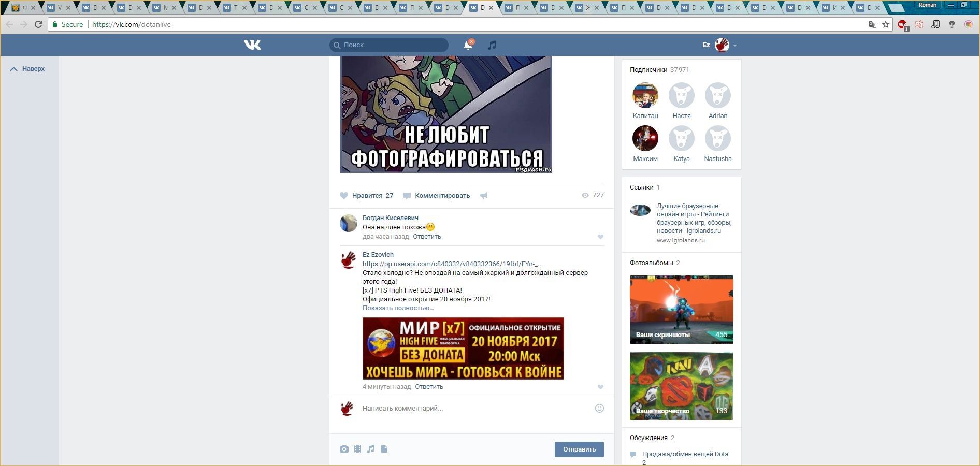Image resolution: width=980 pixels, height=466 pixels.
Task: Open the Ez profile dropdown menu
Action: [x=720, y=45]
